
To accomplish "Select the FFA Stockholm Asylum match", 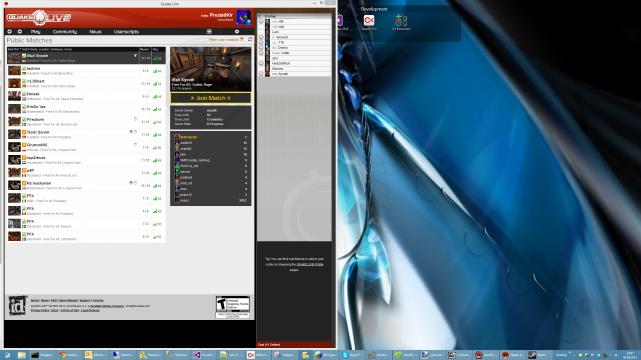I will point(86,224).
